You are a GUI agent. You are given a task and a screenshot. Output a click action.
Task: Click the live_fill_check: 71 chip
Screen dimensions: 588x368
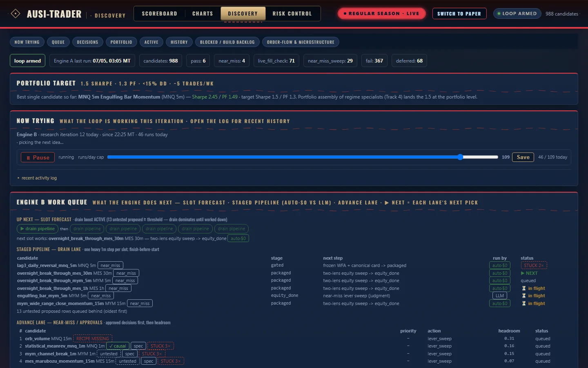point(276,61)
